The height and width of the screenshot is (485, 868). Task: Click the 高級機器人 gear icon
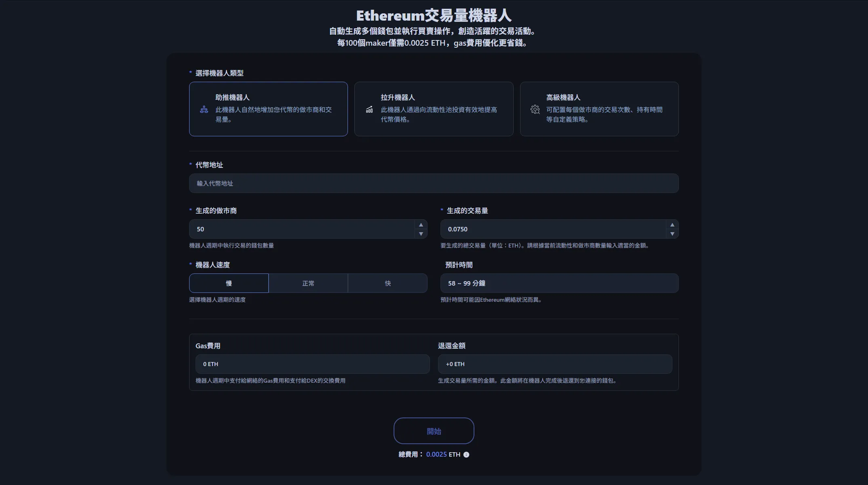pyautogui.click(x=535, y=109)
